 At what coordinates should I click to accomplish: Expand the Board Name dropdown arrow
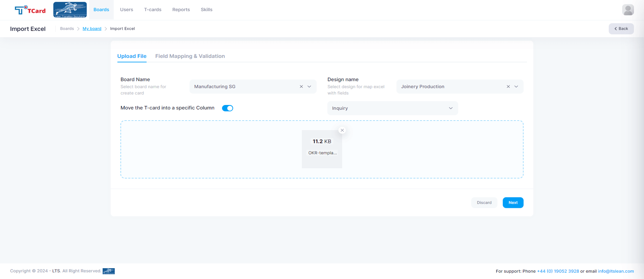tap(309, 86)
